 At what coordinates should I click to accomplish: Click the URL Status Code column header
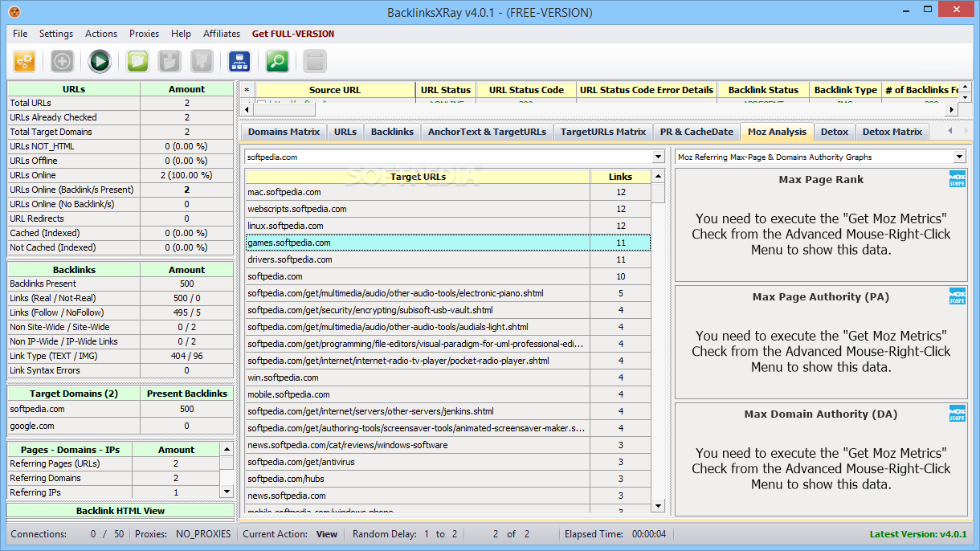tap(526, 90)
